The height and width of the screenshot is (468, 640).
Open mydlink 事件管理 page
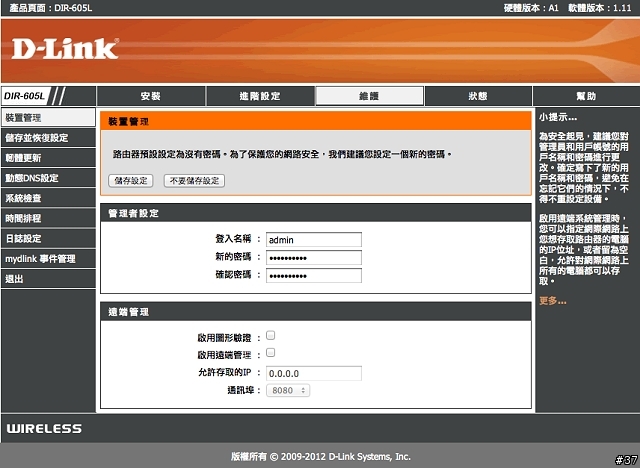(x=48, y=258)
